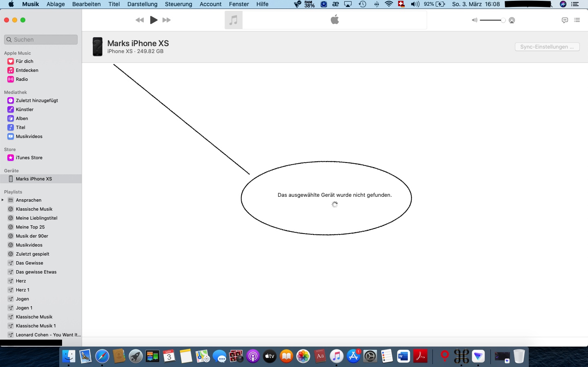Expand the Ansprachen playlist folder
588x367 pixels.
click(3, 200)
